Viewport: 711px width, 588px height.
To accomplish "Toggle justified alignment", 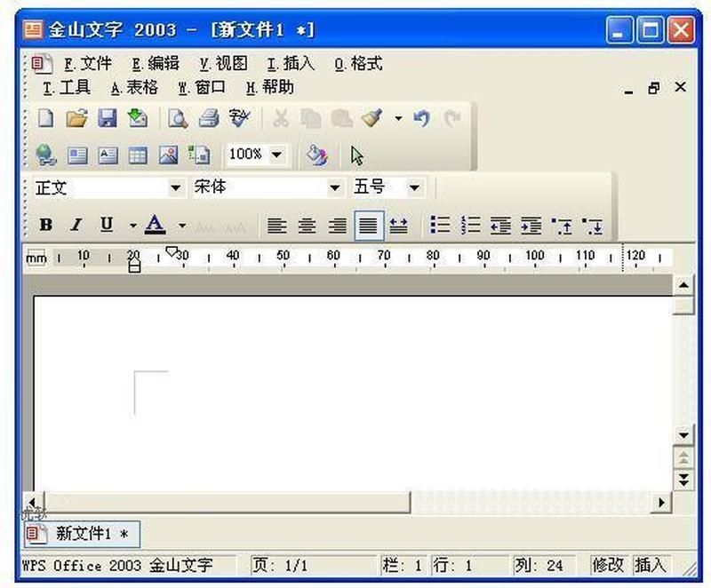I will [x=369, y=225].
